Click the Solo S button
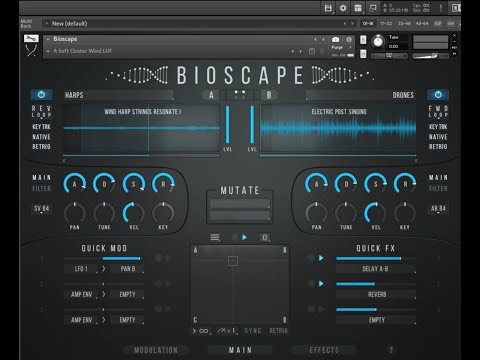Screen dimensions: 480x360 click(363, 40)
